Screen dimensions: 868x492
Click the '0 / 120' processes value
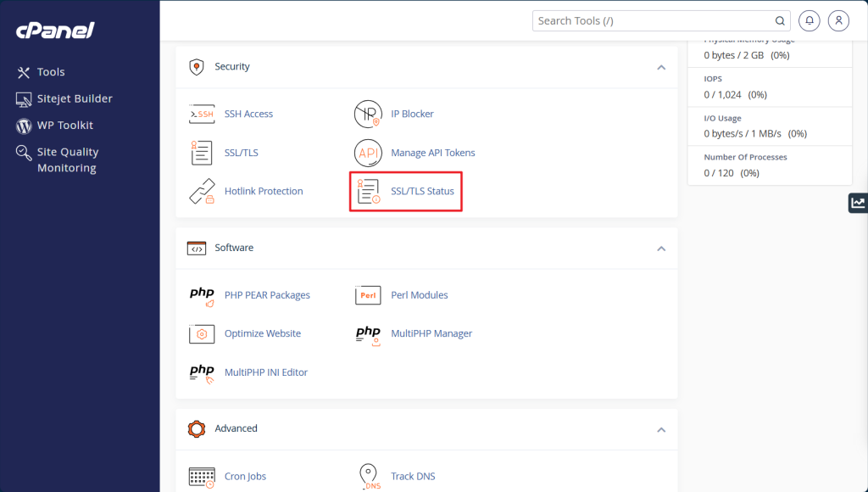[719, 173]
